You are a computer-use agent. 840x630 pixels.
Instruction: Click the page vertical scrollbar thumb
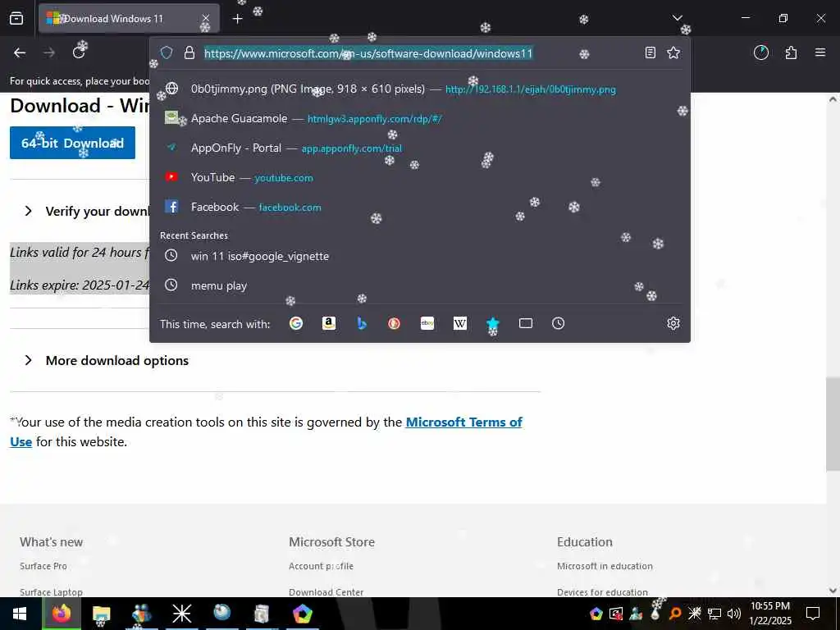coord(833,424)
